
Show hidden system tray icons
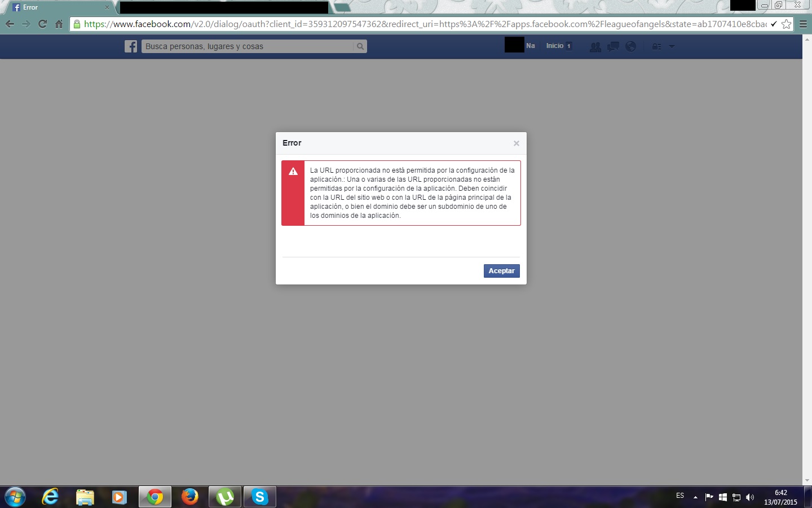pos(695,497)
